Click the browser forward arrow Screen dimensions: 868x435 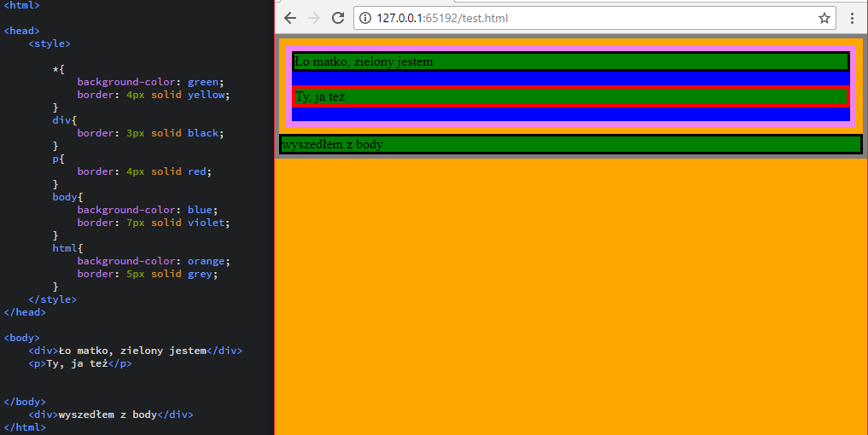click(314, 18)
